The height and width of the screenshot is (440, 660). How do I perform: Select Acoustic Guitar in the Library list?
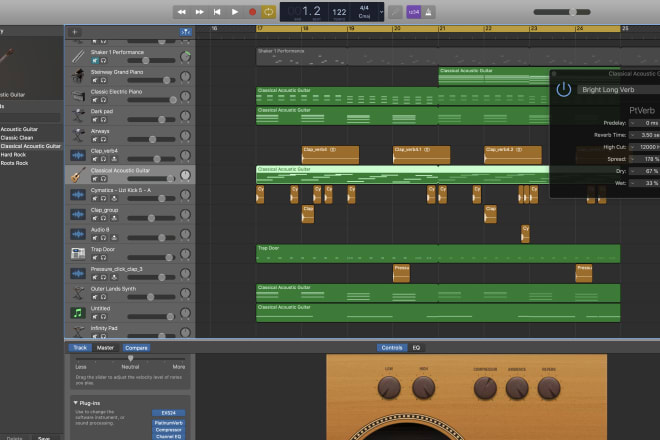pos(19,129)
